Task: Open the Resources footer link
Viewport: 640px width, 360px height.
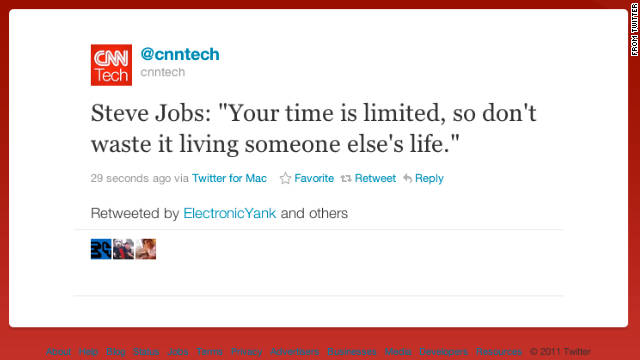Action: pos(499,351)
